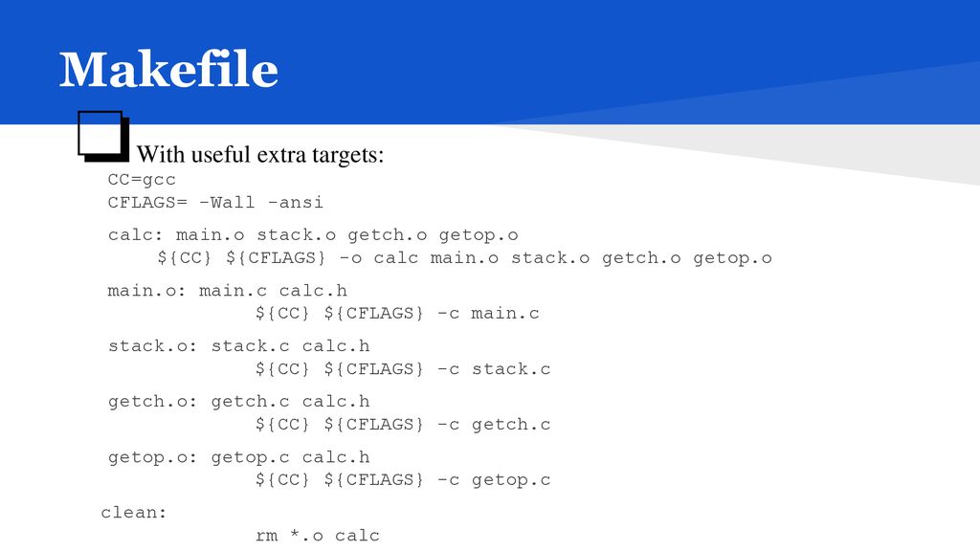Screen dimensions: 980x551
Task: Click the CC=gcc line
Action: click(142, 180)
